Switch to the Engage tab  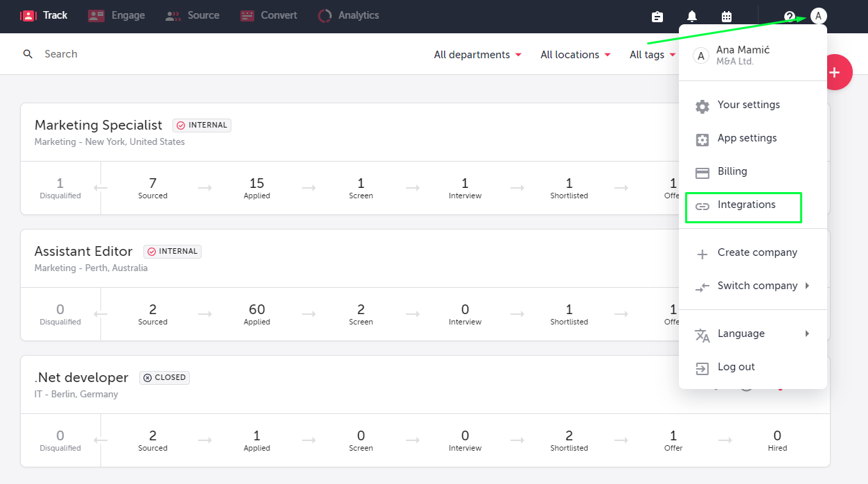tap(116, 15)
